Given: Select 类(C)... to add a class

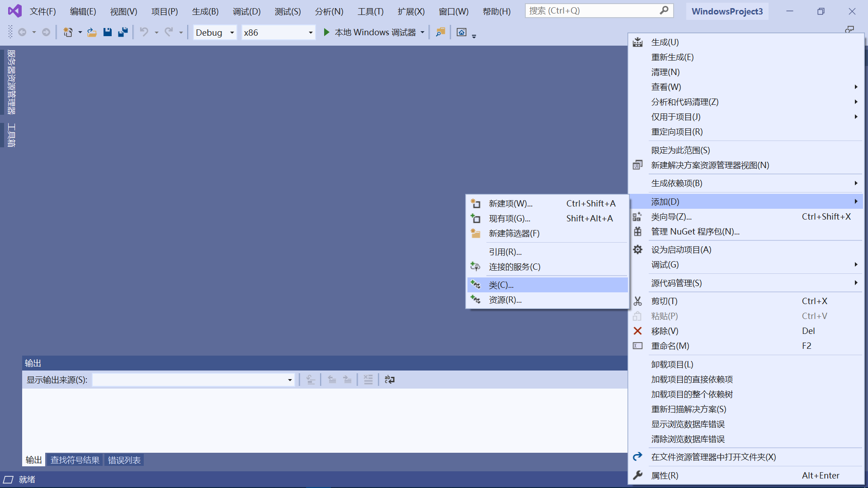Looking at the screenshot, I should (x=547, y=285).
